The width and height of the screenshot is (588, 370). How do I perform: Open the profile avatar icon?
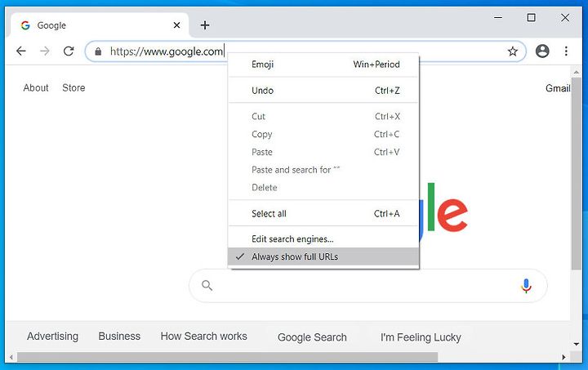pos(542,51)
